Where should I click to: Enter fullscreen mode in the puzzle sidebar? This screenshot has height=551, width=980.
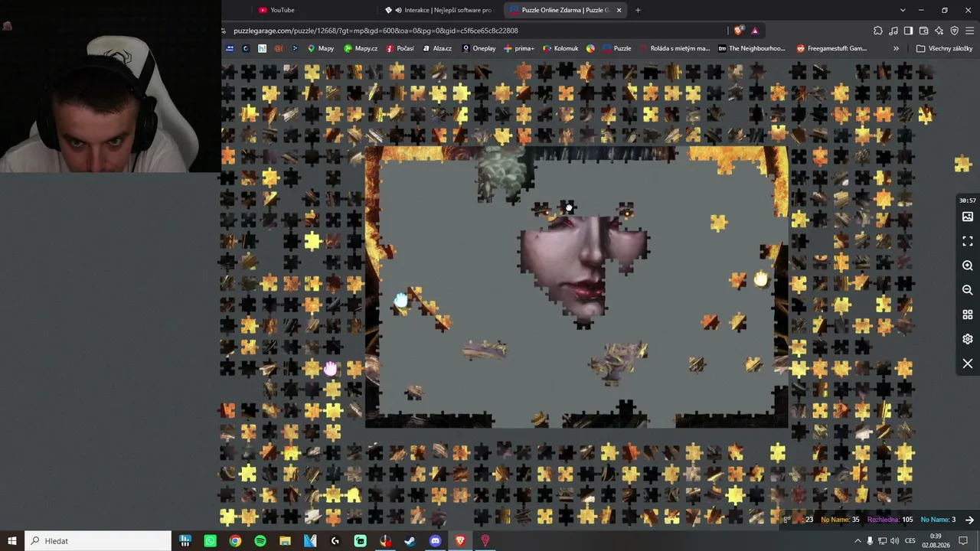click(968, 241)
